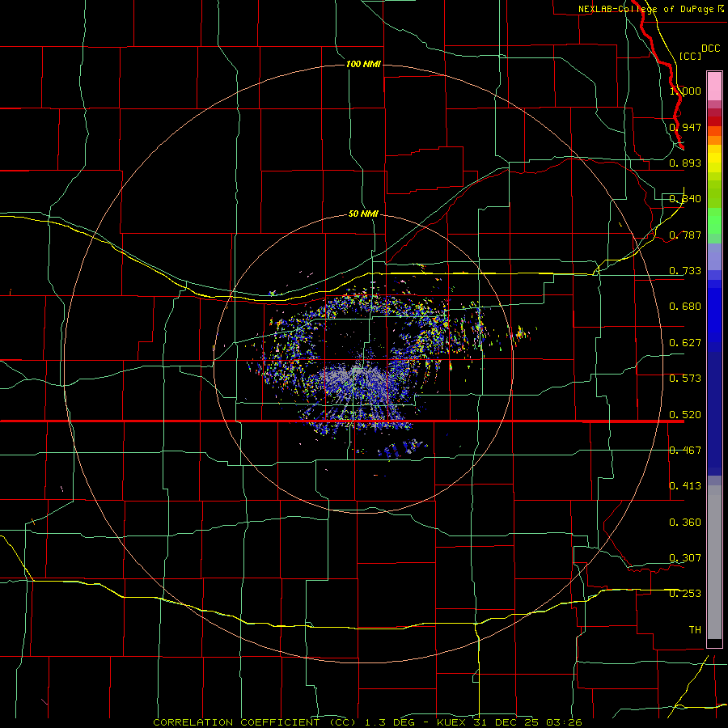728x728 pixels.
Task: Select the 0.413 legend value
Action: [x=685, y=486]
